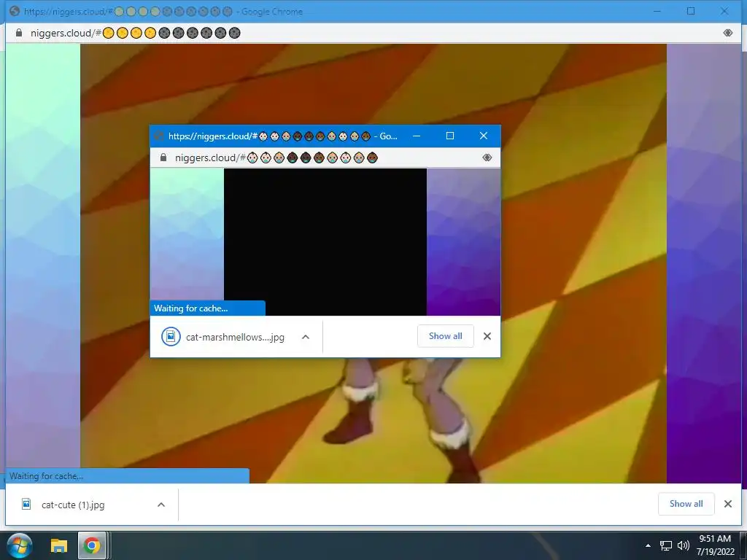
Task: Click the favicon in the background window title bar
Action: (x=15, y=11)
